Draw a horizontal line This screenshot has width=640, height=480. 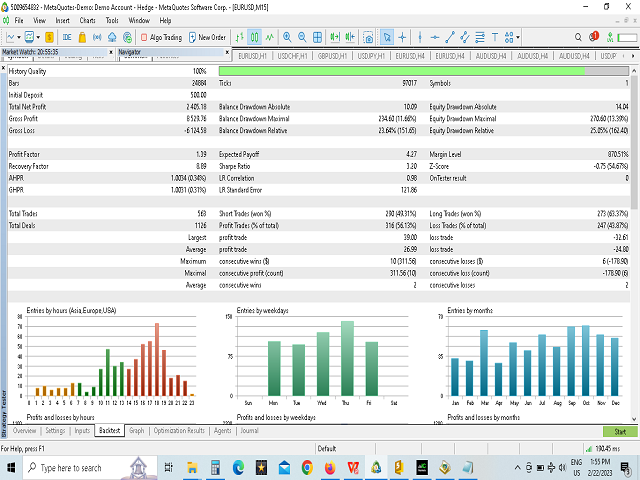coord(435,38)
